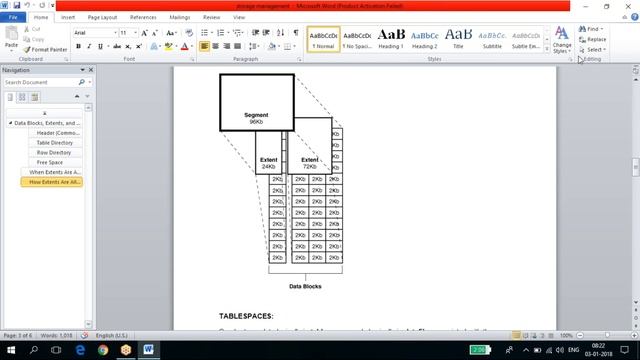Viewport: 640px width, 360px height.
Task: Switch to the Insert tab
Action: click(x=68, y=17)
